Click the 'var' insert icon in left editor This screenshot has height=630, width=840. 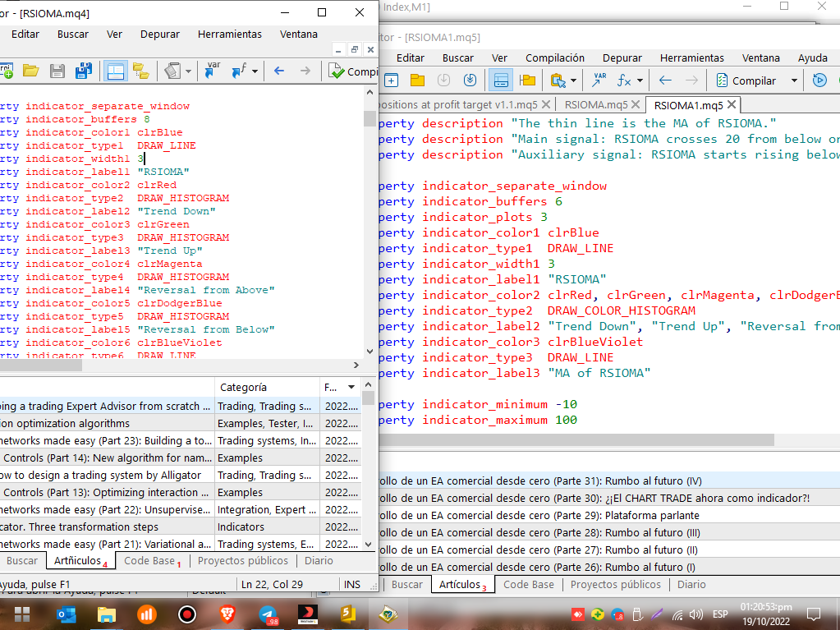[x=212, y=71]
